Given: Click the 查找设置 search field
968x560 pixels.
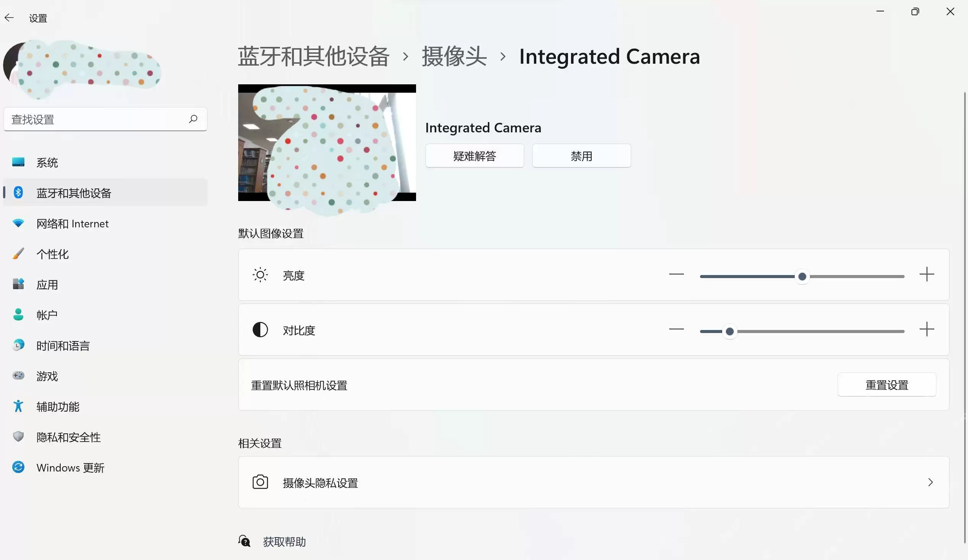Looking at the screenshot, I should 105,119.
